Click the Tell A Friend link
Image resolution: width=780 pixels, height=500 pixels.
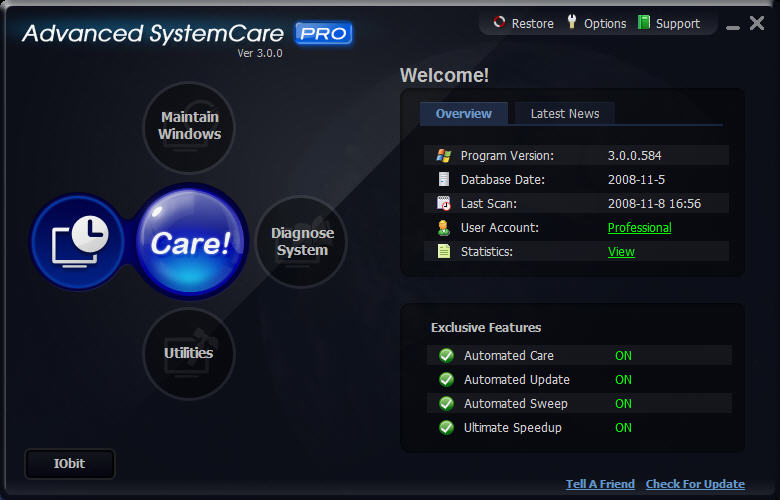[600, 484]
